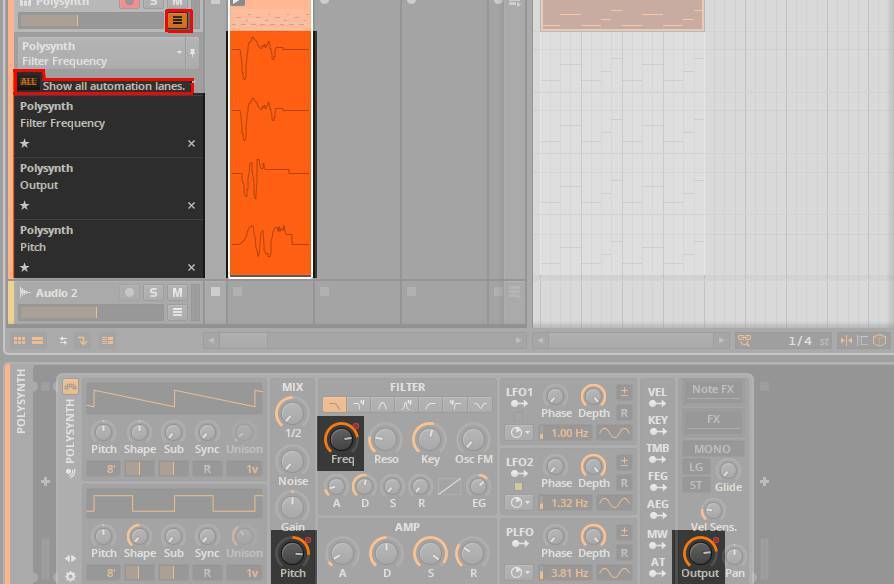Click the FX slot button
The height and width of the screenshot is (584, 894).
tap(713, 419)
